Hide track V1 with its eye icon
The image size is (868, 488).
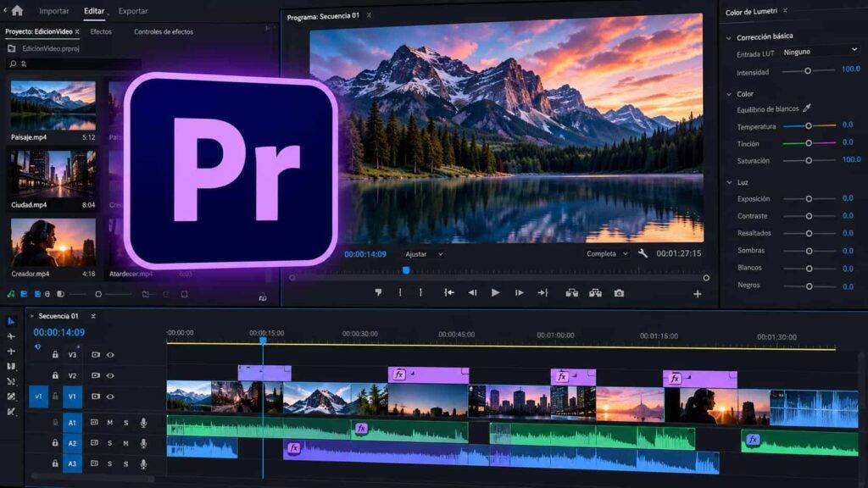(x=110, y=396)
